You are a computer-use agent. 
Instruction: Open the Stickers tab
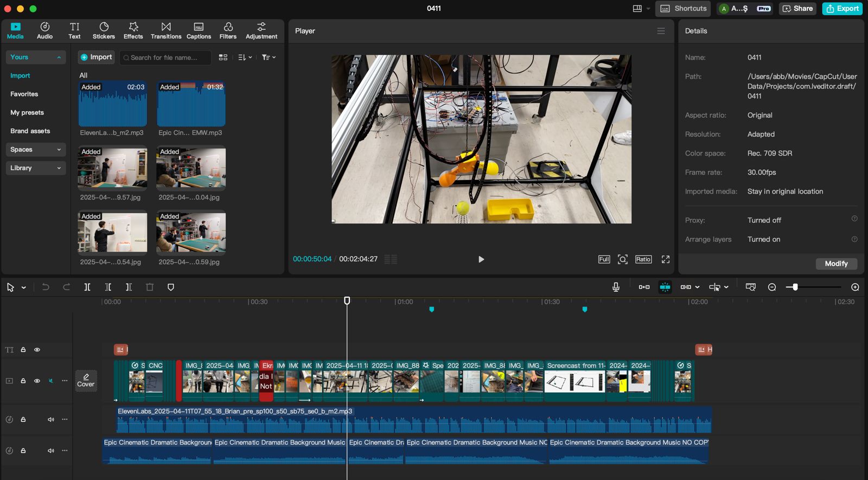104,30
